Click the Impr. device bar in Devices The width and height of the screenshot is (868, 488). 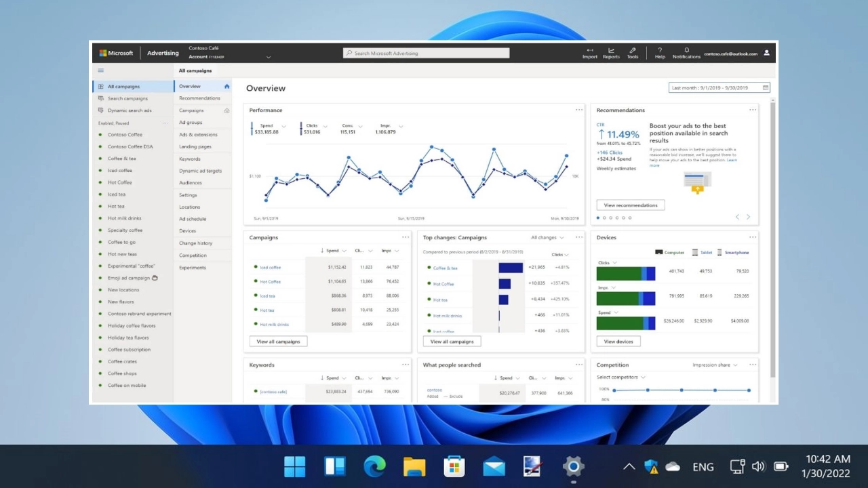tap(626, 298)
